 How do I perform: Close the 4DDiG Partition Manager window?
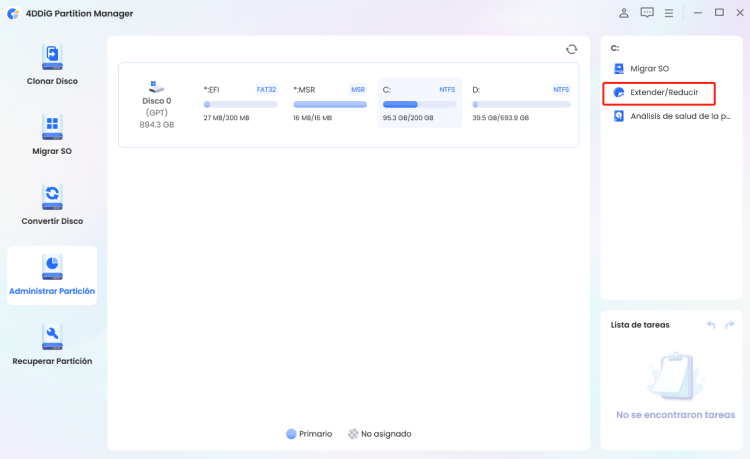[740, 12]
